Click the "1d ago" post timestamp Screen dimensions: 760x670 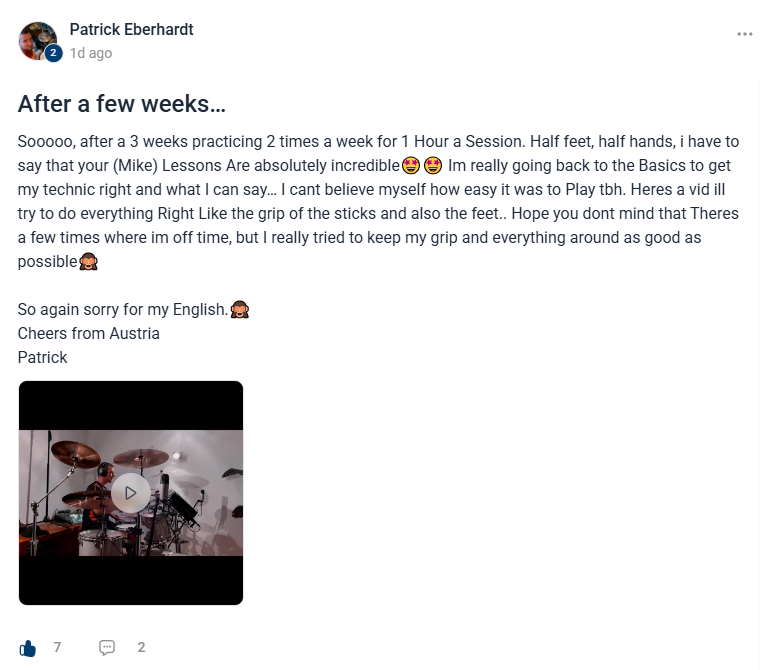pos(91,53)
